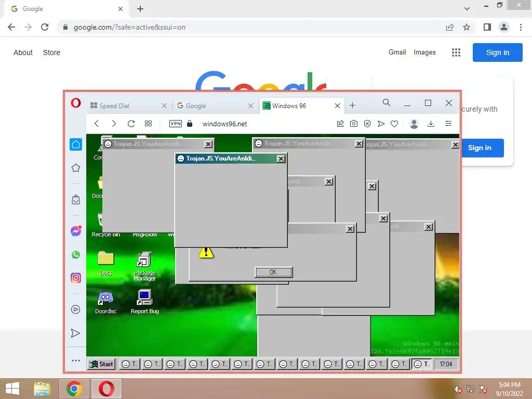Open the three-dots sidebar setup in Opera
The width and height of the screenshot is (532, 399).
[76, 361]
